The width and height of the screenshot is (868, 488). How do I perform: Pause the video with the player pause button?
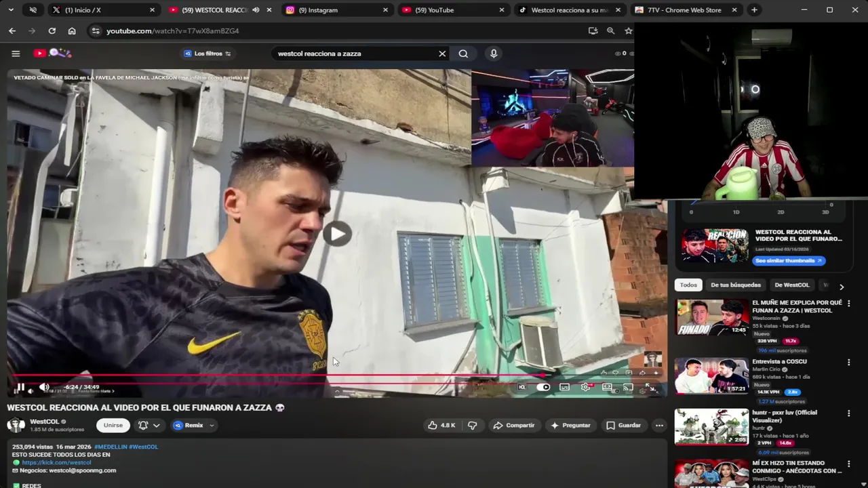point(20,388)
